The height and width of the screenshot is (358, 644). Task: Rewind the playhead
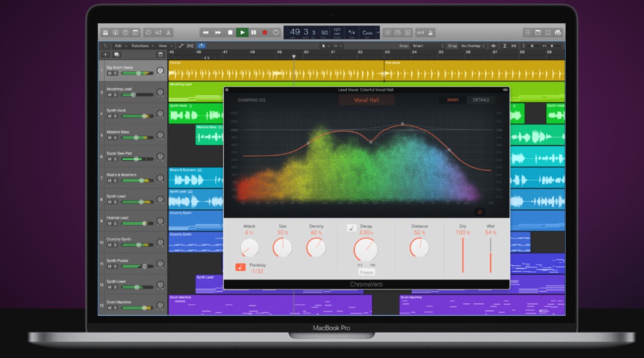tap(205, 32)
